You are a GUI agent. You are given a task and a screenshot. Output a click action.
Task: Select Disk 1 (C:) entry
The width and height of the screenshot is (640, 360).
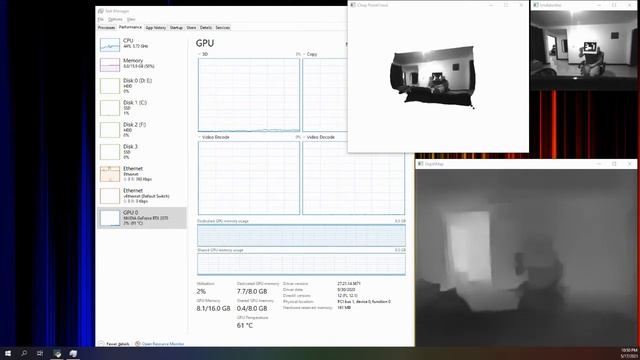point(142,108)
